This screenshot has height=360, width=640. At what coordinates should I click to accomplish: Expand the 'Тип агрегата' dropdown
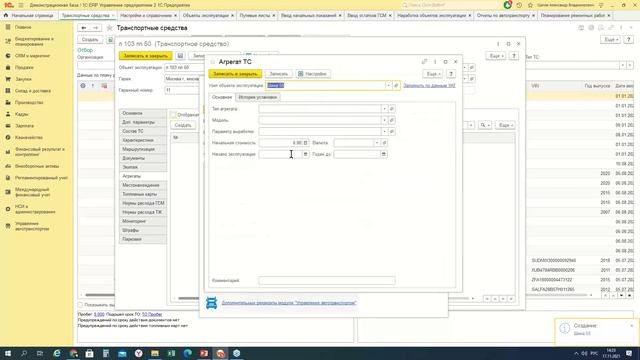pos(384,109)
